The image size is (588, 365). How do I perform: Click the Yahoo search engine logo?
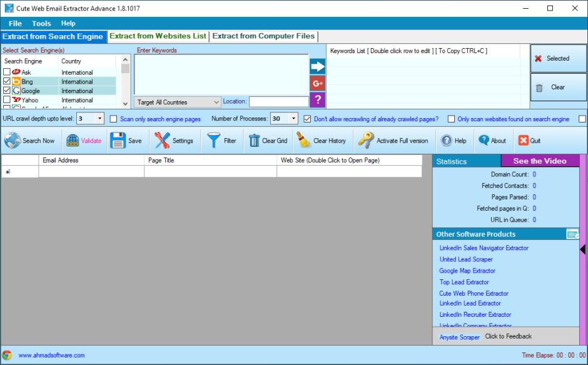16,99
